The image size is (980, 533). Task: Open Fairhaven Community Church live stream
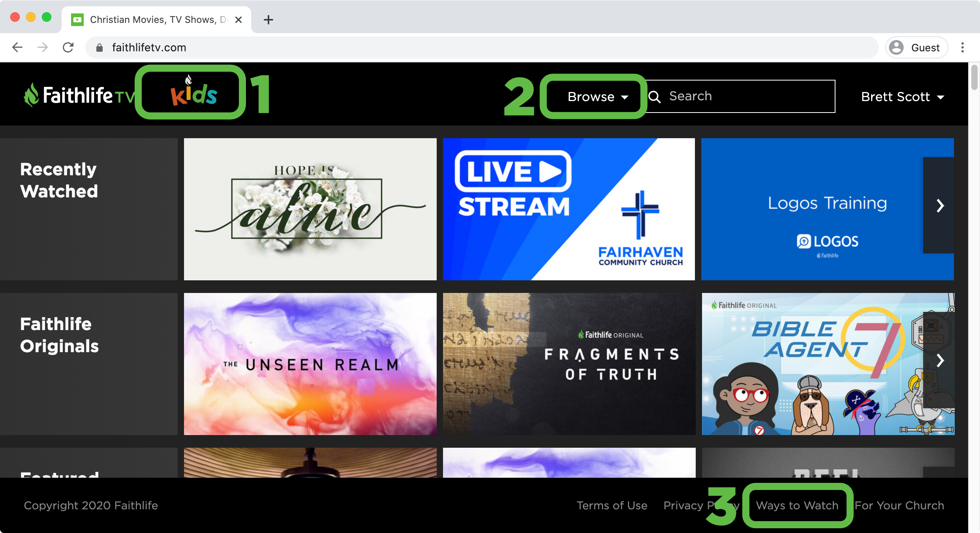[x=569, y=209]
